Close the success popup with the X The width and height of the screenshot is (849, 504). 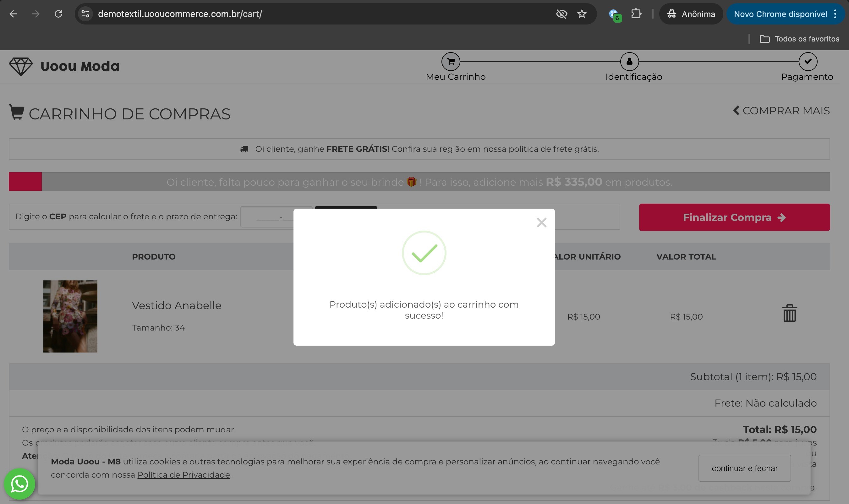coord(541,222)
